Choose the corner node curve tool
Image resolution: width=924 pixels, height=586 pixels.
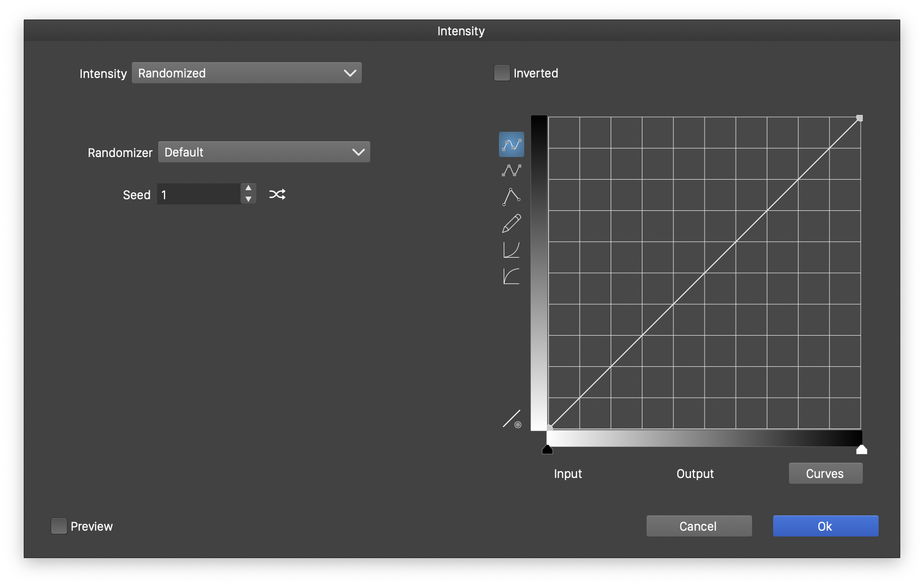coord(511,197)
